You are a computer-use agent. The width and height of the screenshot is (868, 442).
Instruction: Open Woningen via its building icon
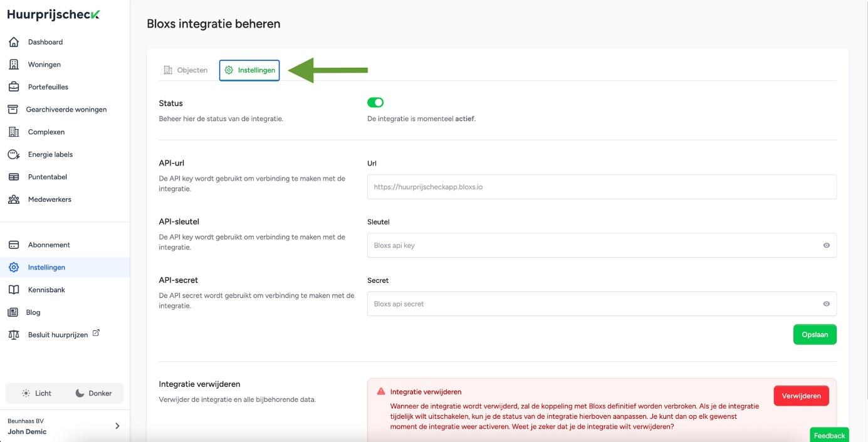click(13, 65)
